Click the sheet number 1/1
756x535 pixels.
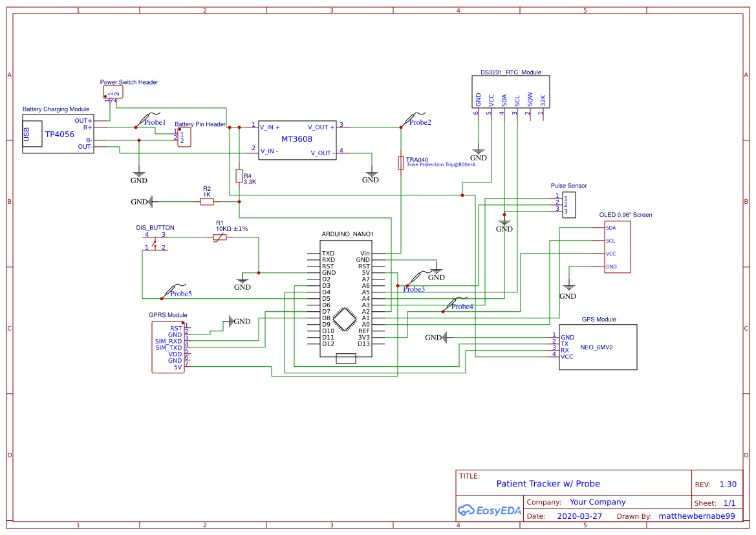[729, 503]
